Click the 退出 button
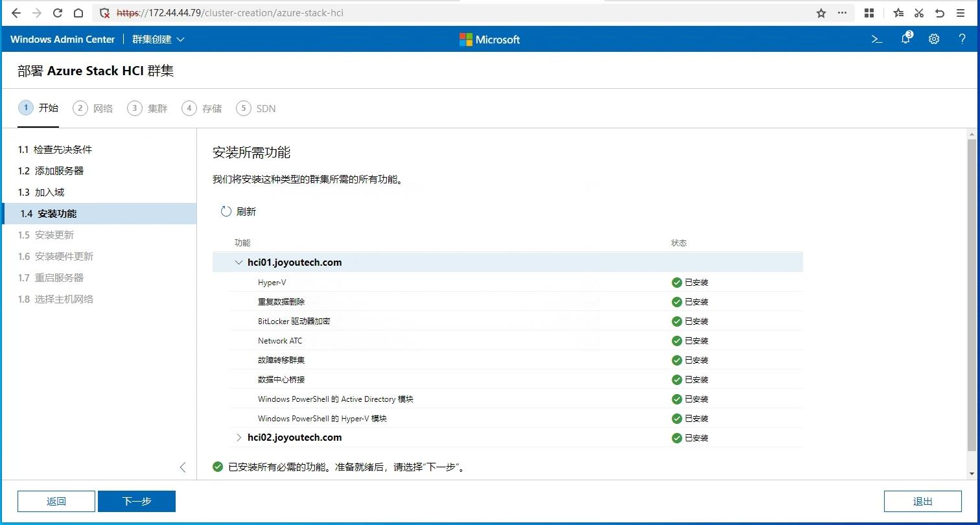Viewport: 980px width, 525px height. pyautogui.click(x=922, y=501)
